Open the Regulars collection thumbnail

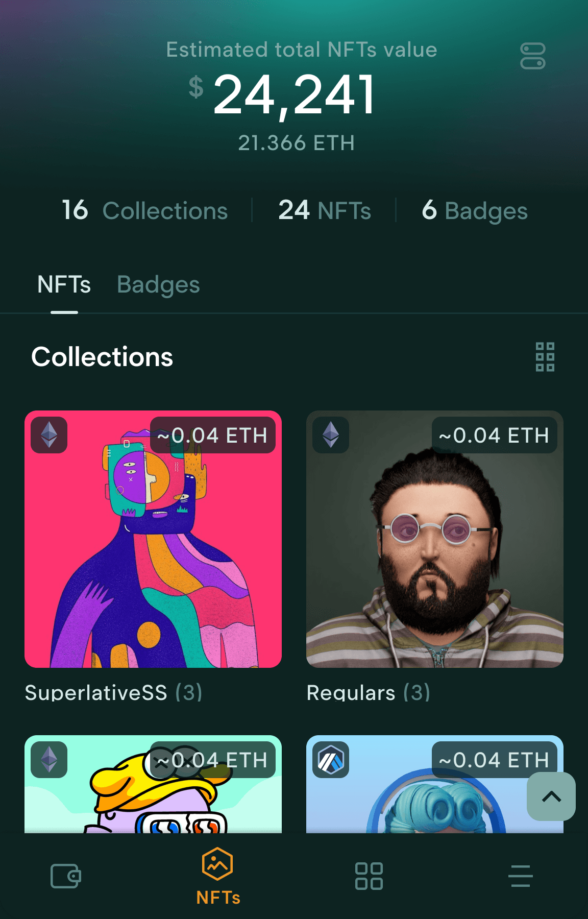[x=435, y=539]
